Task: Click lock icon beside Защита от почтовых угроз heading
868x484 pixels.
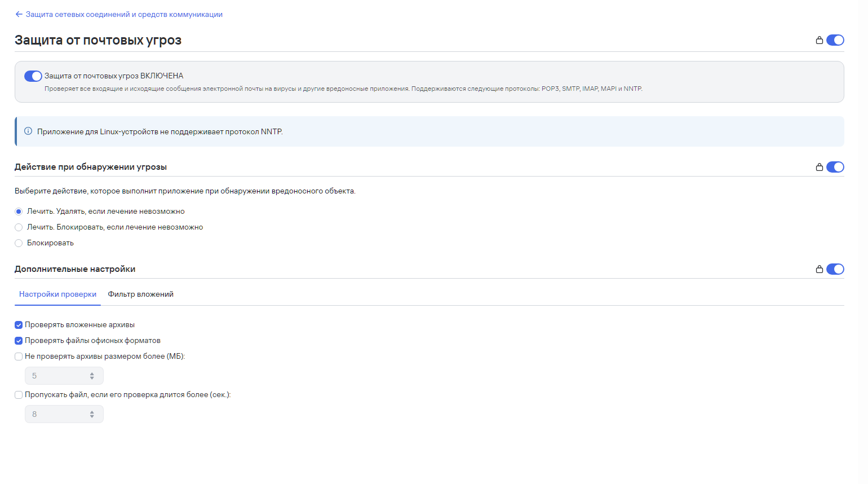Action: click(x=820, y=40)
